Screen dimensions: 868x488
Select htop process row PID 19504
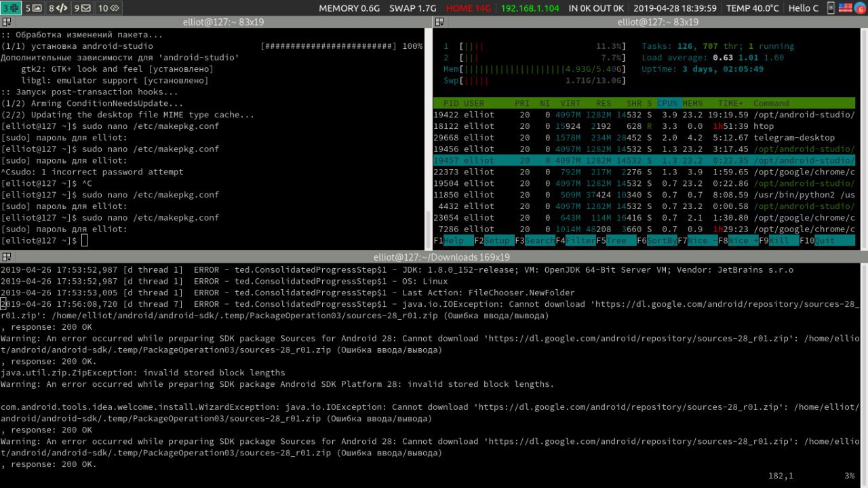coord(644,183)
